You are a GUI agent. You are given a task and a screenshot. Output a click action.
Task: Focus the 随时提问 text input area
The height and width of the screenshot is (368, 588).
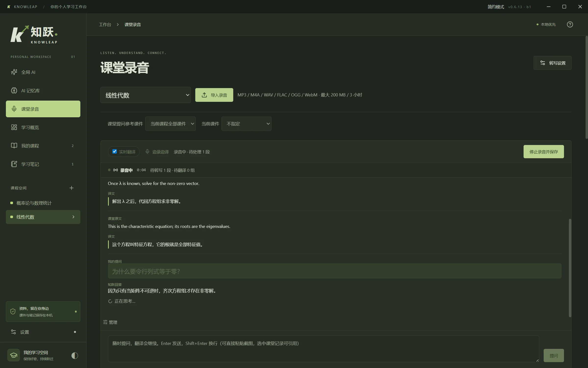tap(323, 349)
